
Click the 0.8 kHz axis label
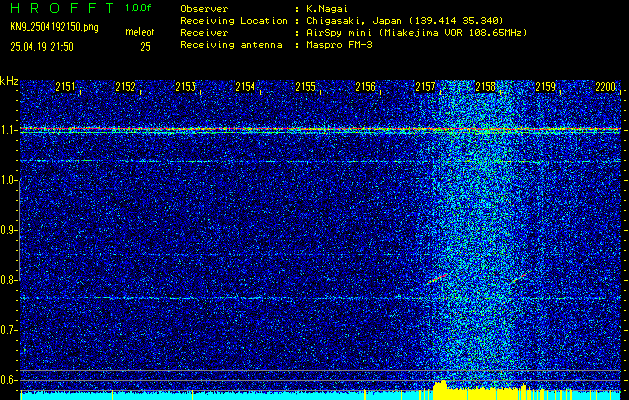[x=7, y=280]
